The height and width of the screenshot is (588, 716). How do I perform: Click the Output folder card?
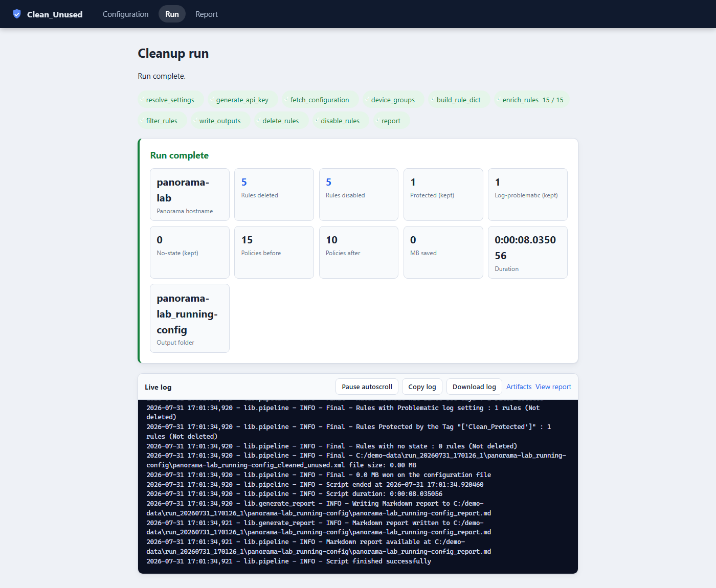point(190,319)
